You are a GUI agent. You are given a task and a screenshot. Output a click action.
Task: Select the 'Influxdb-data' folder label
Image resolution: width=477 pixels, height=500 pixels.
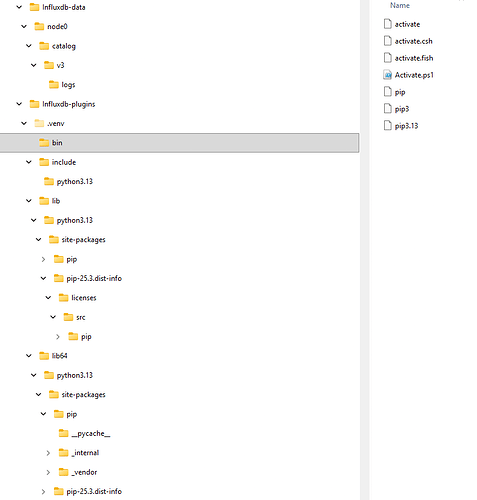pyautogui.click(x=64, y=7)
